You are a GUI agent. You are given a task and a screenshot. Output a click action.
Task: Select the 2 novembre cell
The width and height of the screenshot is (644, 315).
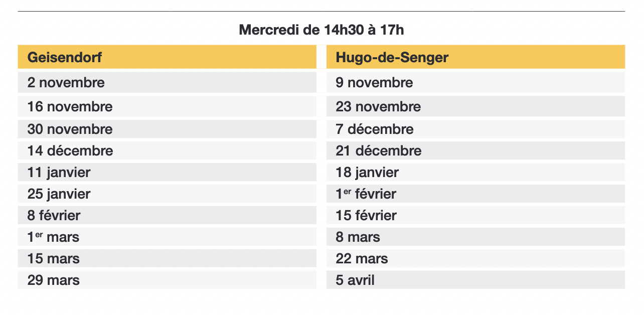pyautogui.click(x=167, y=83)
